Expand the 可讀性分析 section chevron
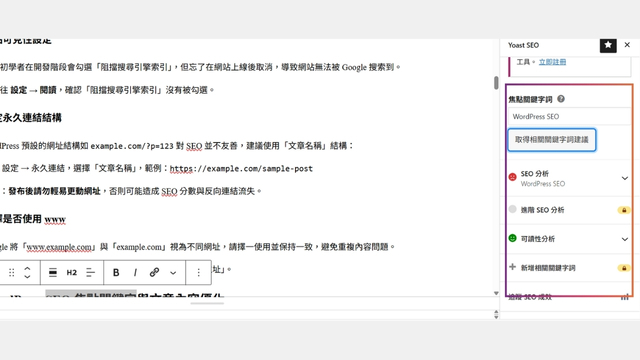 pos(624,239)
